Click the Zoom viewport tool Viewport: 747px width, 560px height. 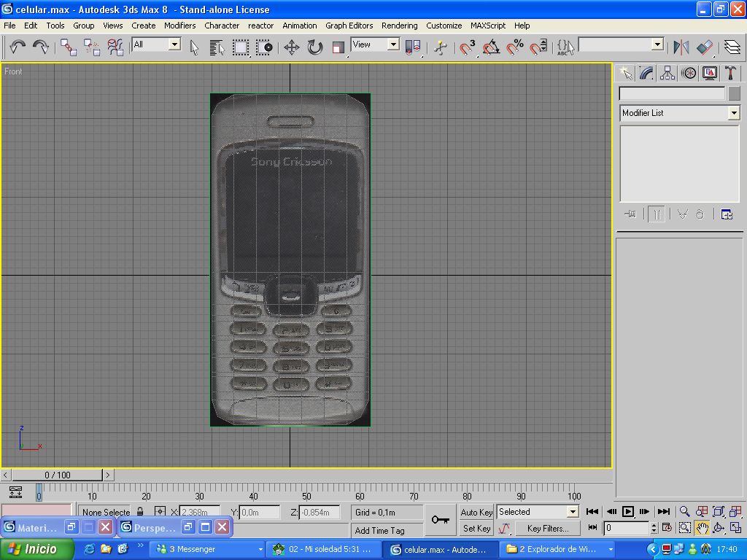(684, 511)
